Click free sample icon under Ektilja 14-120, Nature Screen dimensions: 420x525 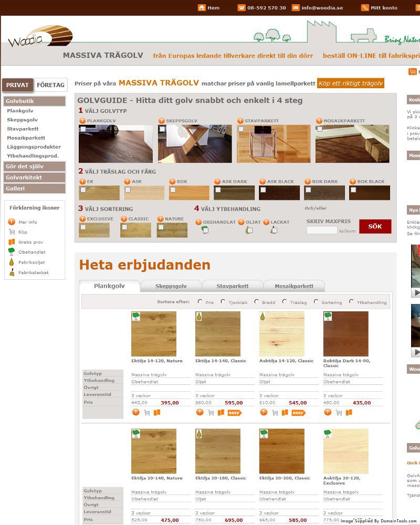[x=157, y=413]
